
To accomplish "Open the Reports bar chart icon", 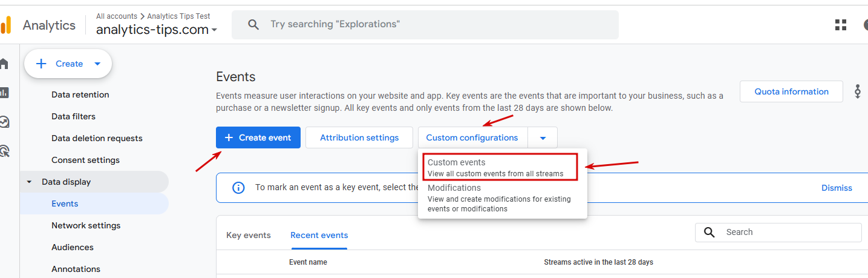I will click(x=4, y=93).
